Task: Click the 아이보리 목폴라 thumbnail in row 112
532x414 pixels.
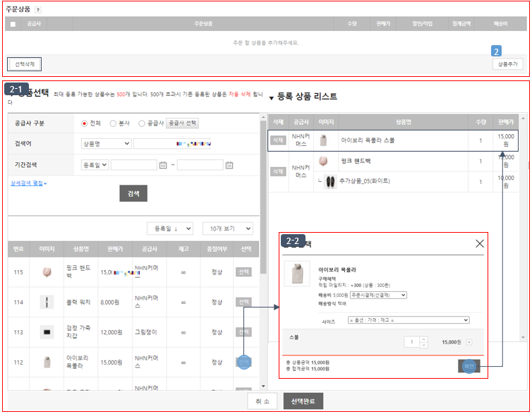Action: (x=47, y=362)
